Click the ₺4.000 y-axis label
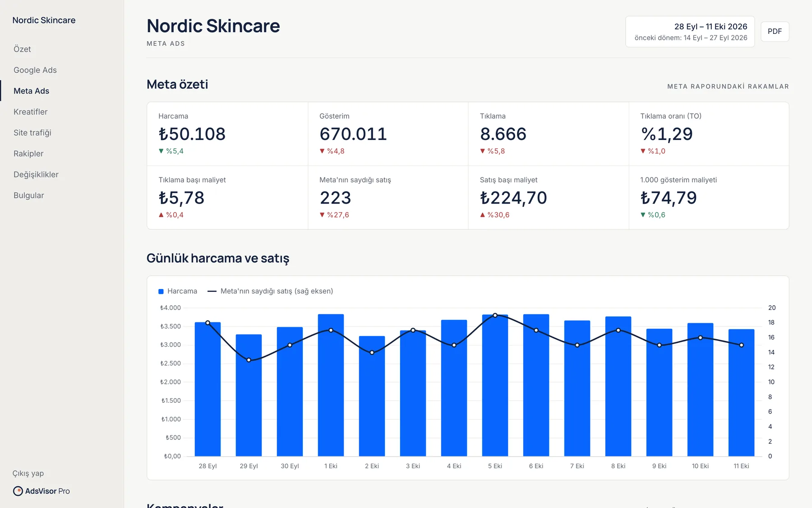 (171, 308)
